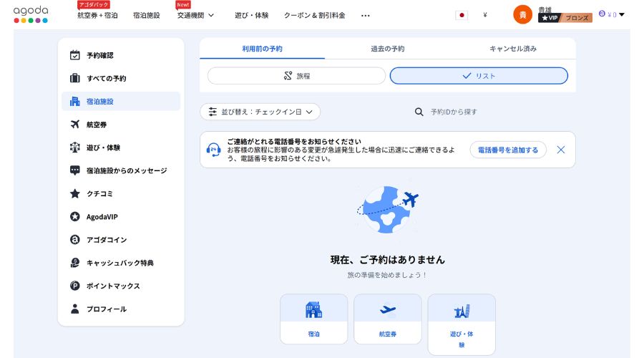Open クチコミ label in sidebar
This screenshot has width=644, height=358.
click(99, 193)
